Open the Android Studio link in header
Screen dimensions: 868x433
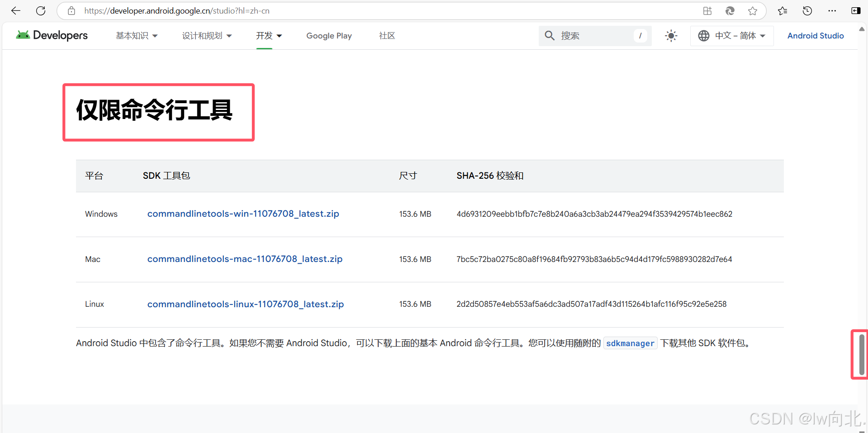click(x=816, y=36)
